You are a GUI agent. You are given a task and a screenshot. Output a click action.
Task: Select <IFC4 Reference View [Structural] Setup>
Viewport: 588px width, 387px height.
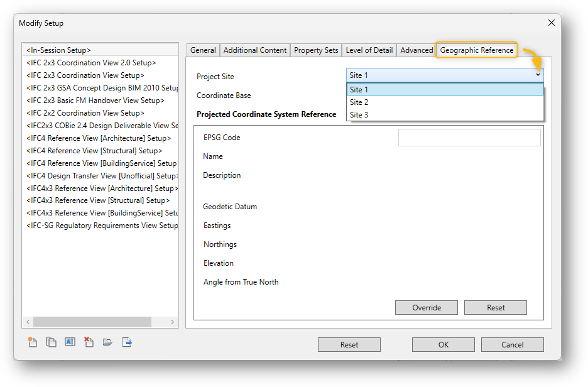point(100,151)
